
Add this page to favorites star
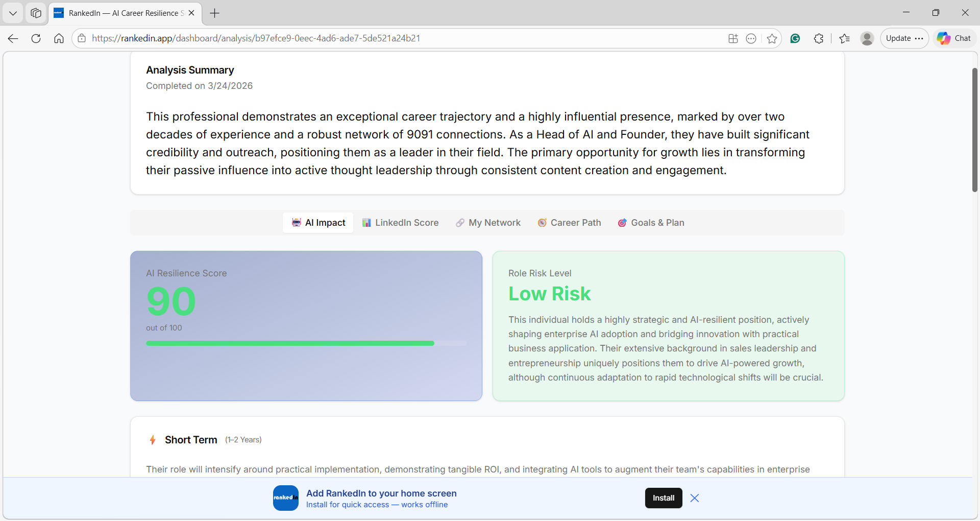pos(772,38)
